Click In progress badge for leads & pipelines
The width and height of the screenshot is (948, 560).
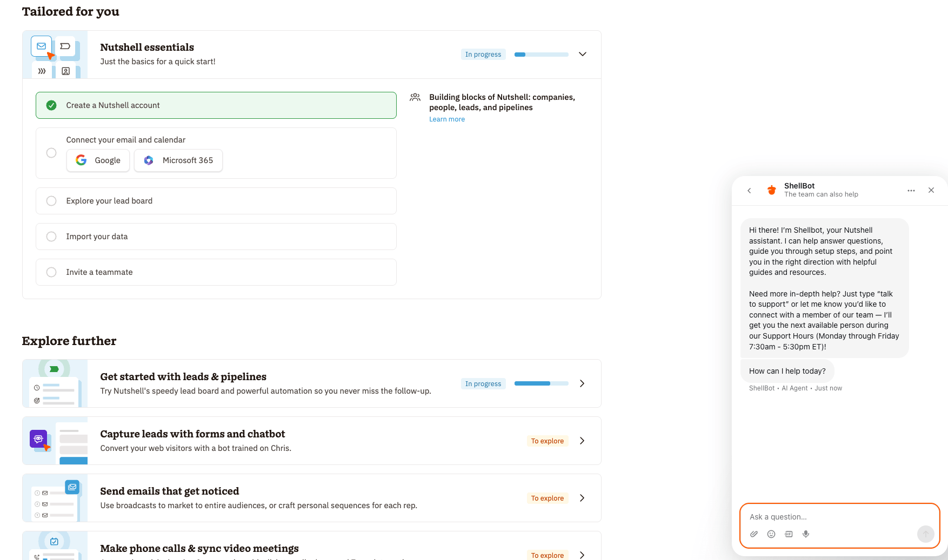[483, 384]
